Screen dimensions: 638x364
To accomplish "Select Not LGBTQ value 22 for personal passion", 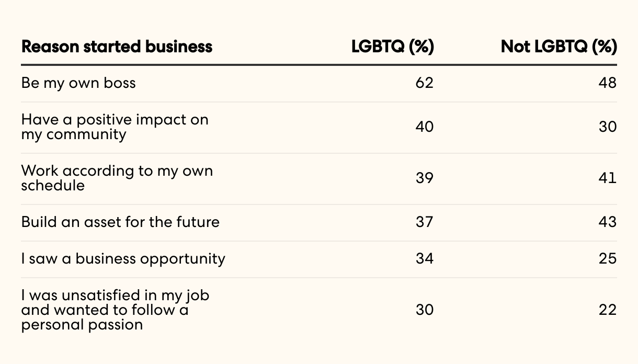I will 608,310.
